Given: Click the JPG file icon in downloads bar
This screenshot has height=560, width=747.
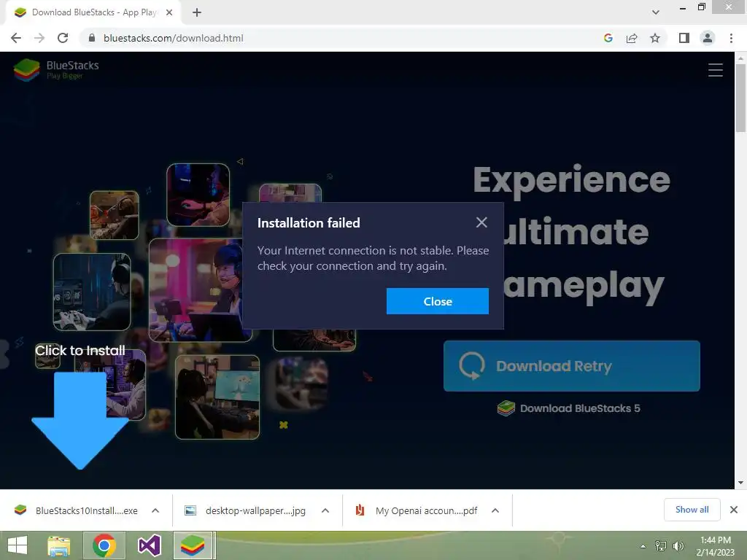Looking at the screenshot, I should (190, 510).
